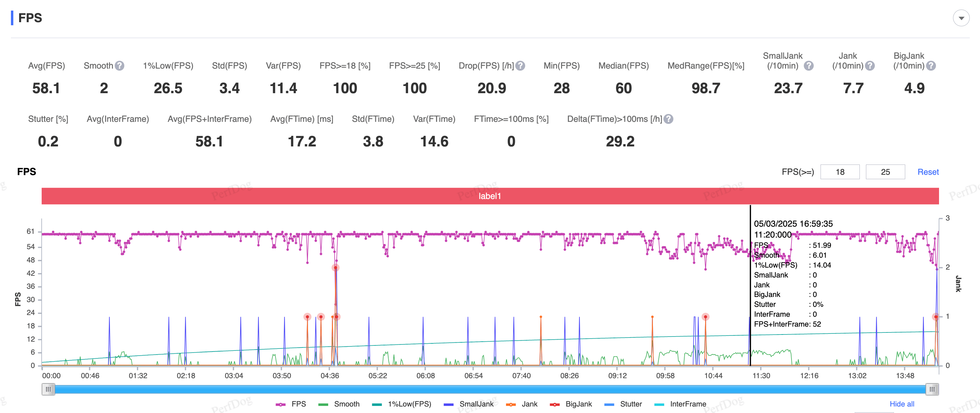Click the FPS threshold field showing 18
This screenshot has height=413, width=980.
840,172
